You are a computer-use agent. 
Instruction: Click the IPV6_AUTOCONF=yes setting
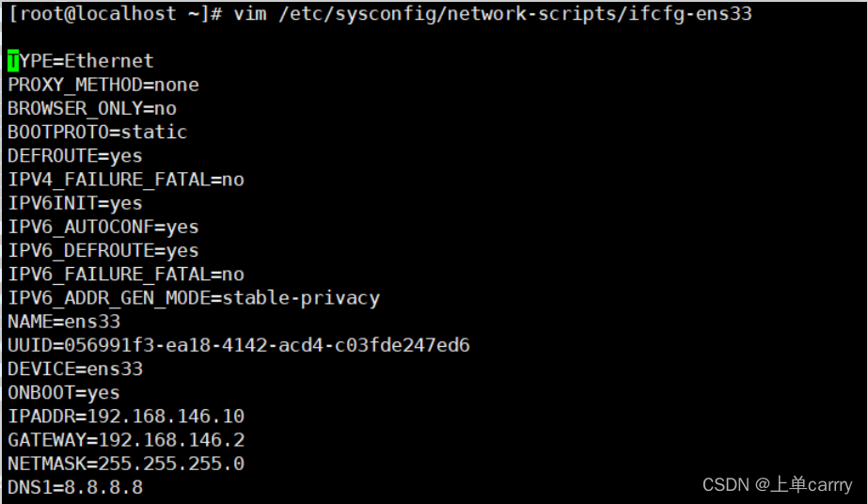click(x=103, y=227)
